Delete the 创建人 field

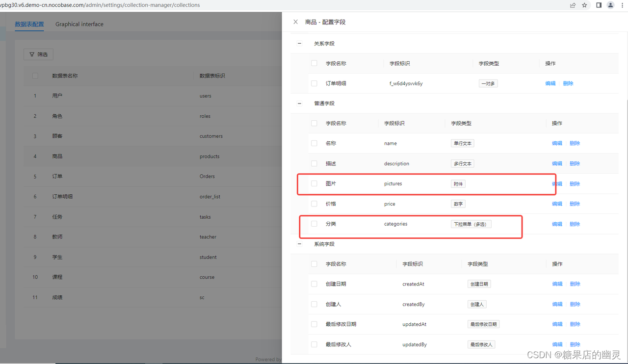point(575,304)
